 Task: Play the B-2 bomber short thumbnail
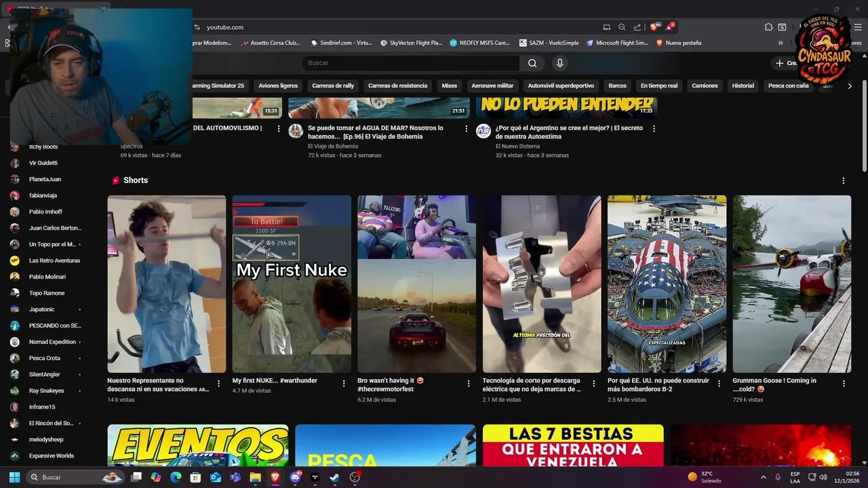pos(667,284)
